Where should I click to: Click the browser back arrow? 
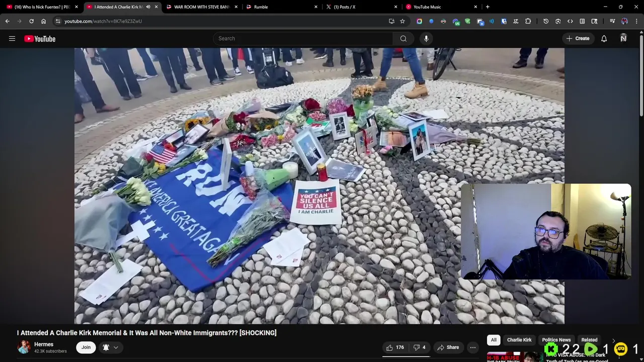(x=7, y=21)
